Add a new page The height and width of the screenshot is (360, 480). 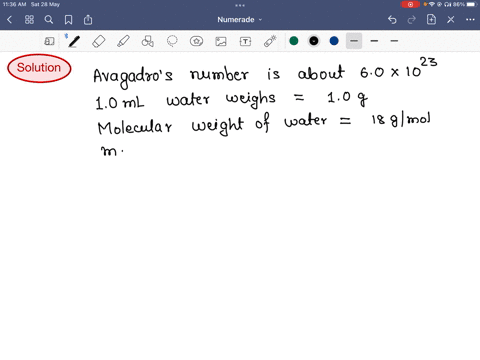point(431,20)
